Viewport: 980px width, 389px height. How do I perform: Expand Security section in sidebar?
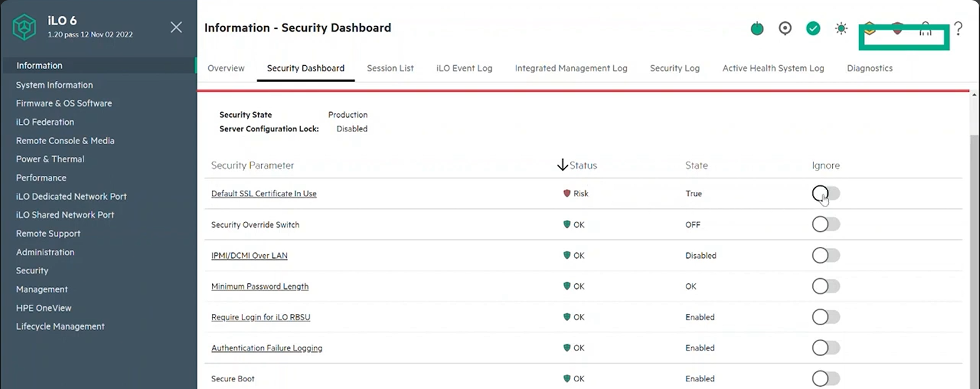tap(32, 270)
